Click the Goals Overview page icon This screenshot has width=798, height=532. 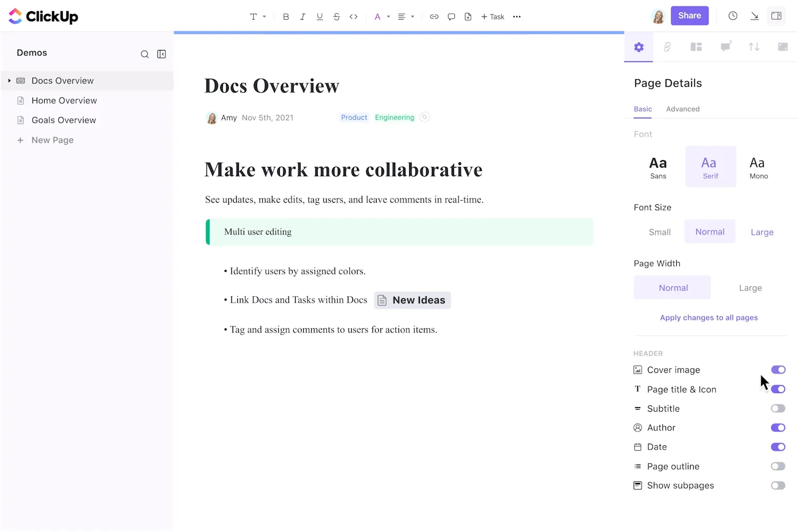click(x=21, y=120)
